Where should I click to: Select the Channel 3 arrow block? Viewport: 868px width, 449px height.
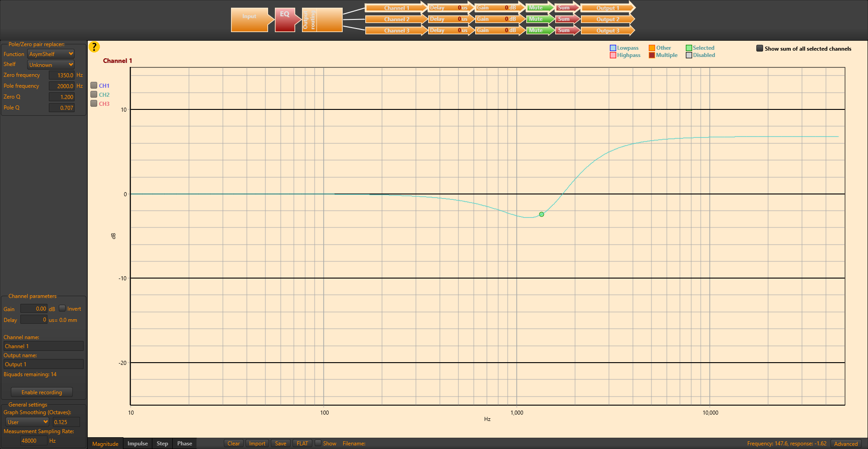(396, 30)
